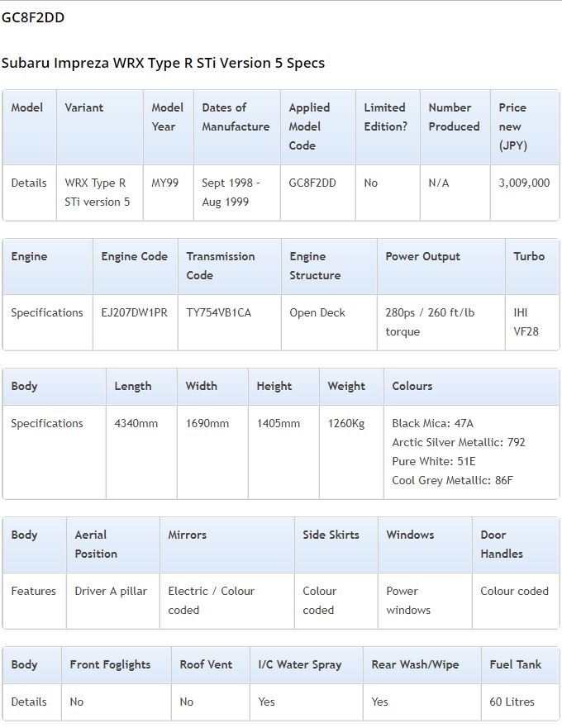Click the 1260Kg weight value
This screenshot has width=562, height=728.
pos(346,423)
